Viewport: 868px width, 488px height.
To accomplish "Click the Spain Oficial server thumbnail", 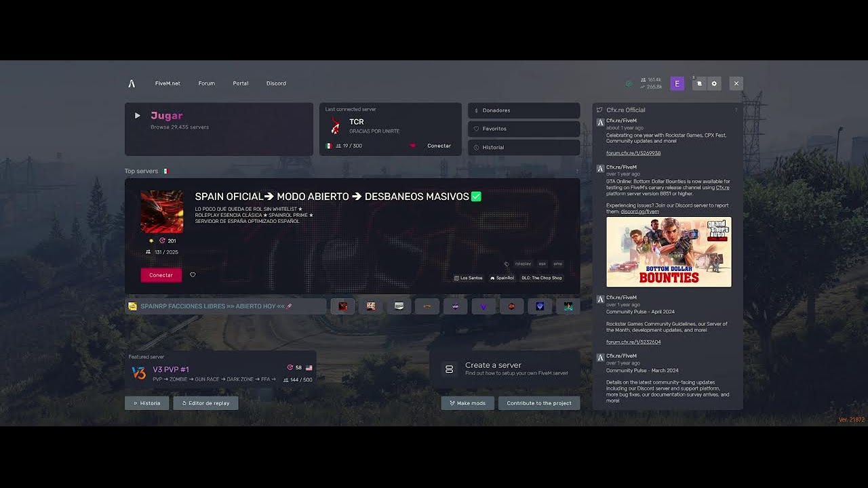I will coord(161,211).
